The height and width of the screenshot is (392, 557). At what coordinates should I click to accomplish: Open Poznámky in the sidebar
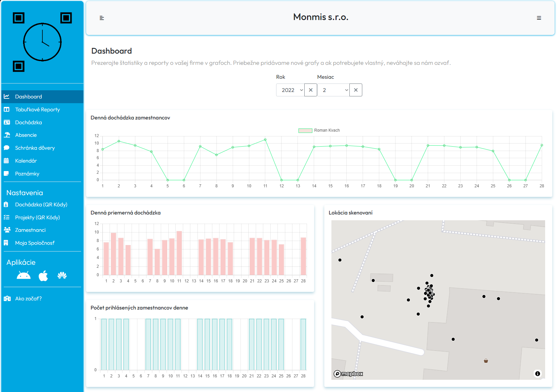click(x=42, y=174)
